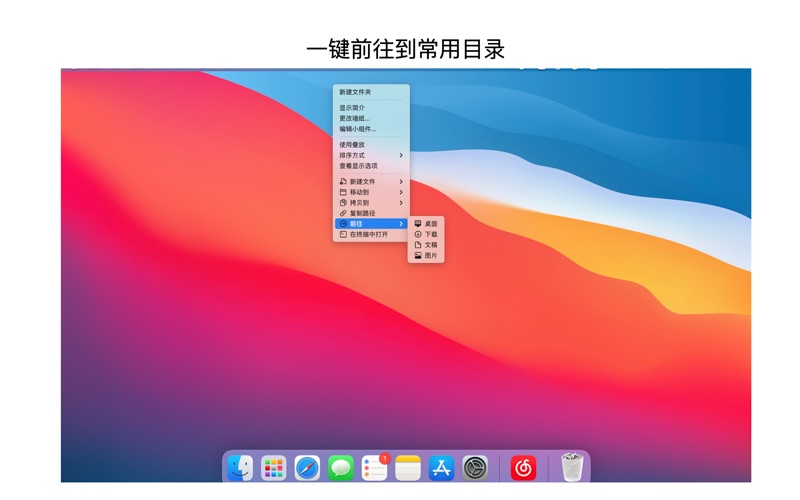Image resolution: width=800 pixels, height=500 pixels.
Task: Expand the 新建文件 submenu
Action: [x=371, y=182]
